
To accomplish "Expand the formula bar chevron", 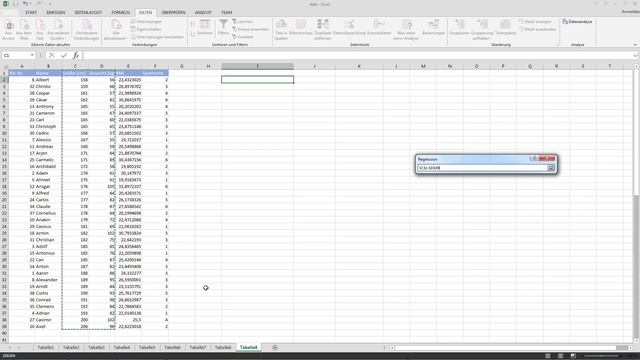I will (636, 55).
